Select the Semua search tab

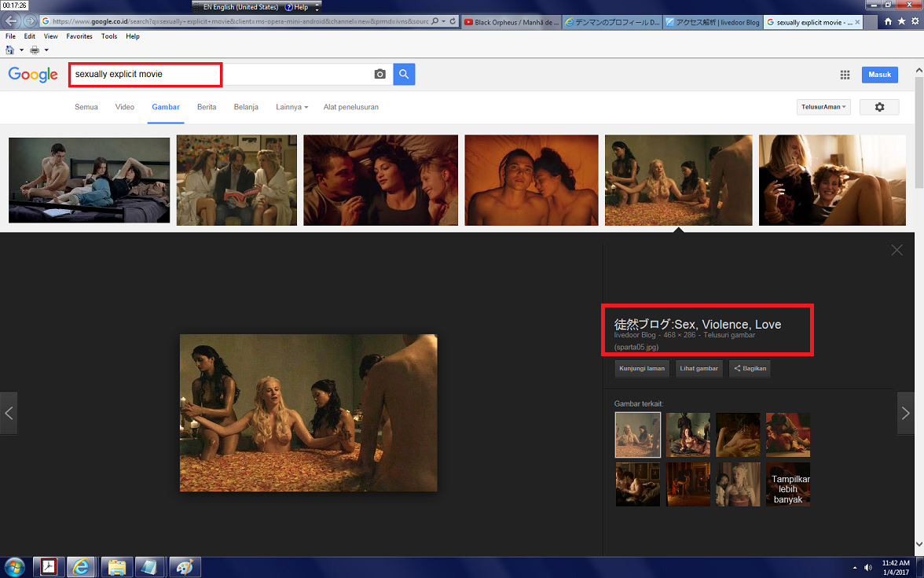(86, 107)
